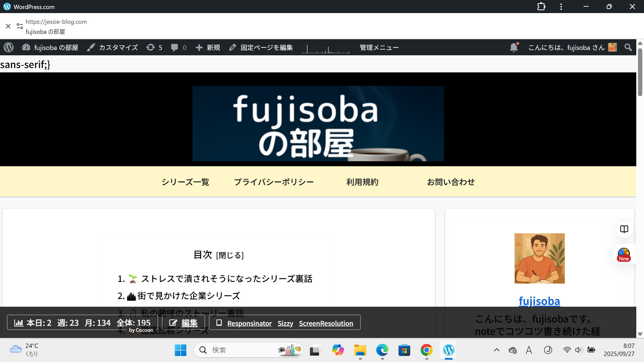
Task: Toggle the table of contents with 閉じる
Action: [230, 255]
